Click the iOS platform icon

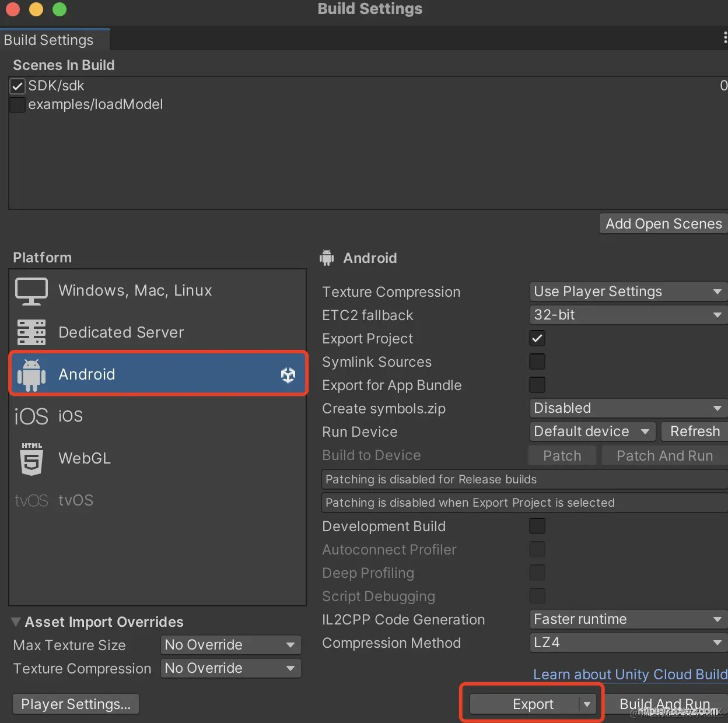31,416
